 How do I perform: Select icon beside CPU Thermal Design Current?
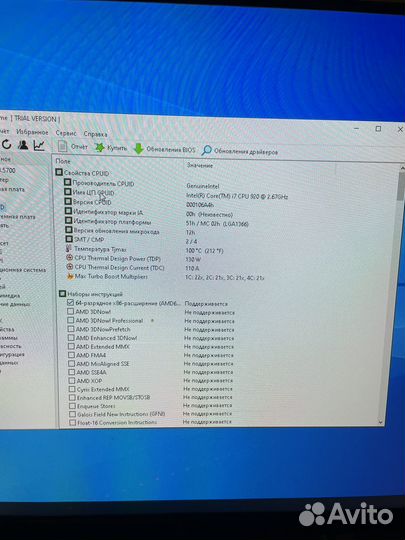[70, 267]
